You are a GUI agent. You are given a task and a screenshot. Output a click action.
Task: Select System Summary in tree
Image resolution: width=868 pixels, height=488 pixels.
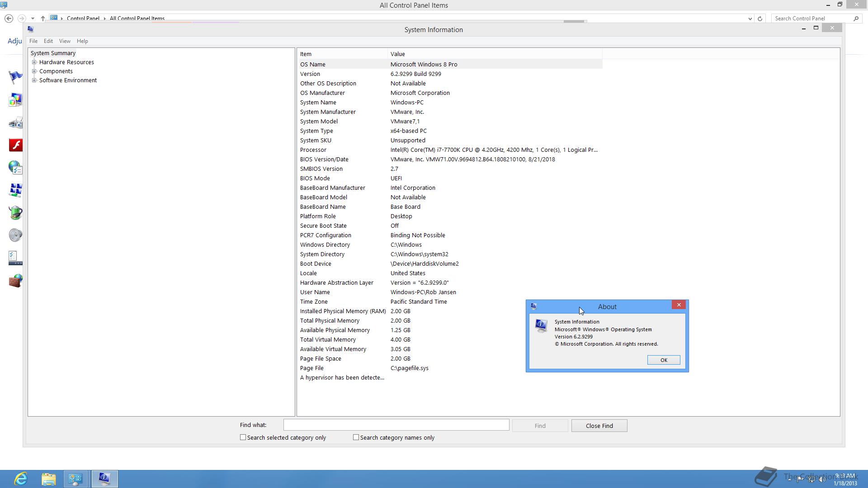[x=53, y=53]
